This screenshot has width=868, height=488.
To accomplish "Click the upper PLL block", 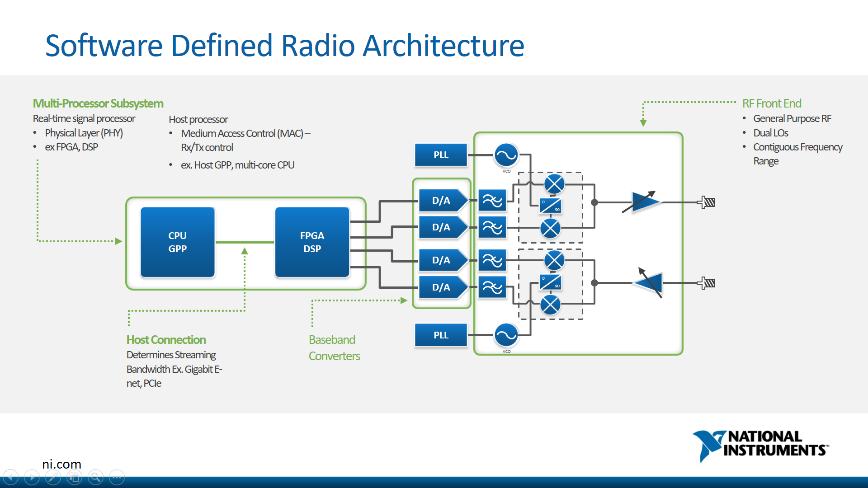I will click(441, 155).
